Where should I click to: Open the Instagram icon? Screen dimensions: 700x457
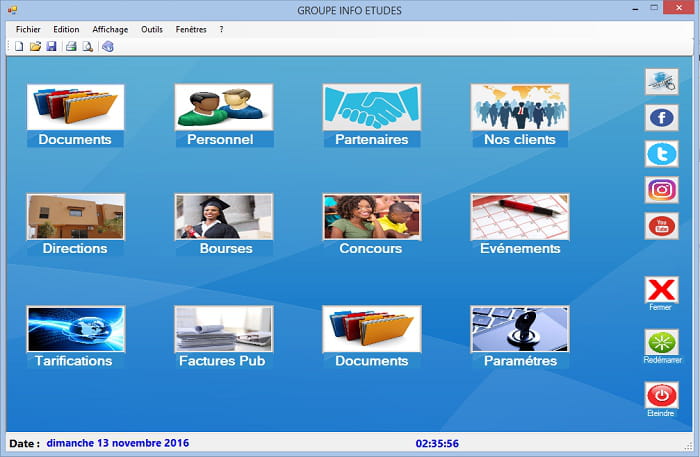662,190
